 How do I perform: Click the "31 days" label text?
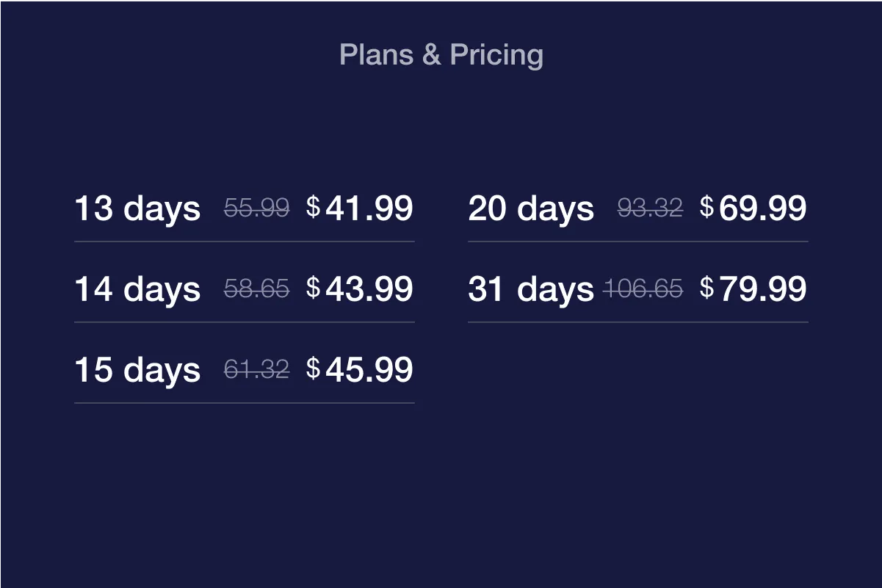pyautogui.click(x=531, y=289)
